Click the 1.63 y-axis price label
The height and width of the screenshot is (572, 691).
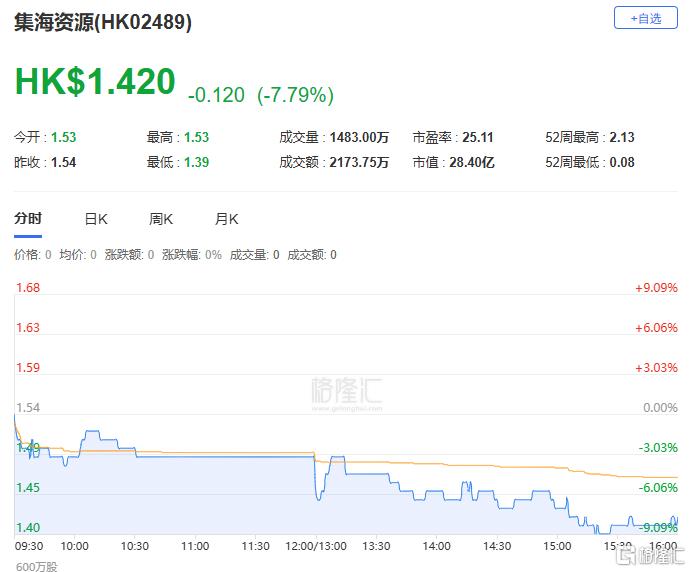pyautogui.click(x=28, y=328)
